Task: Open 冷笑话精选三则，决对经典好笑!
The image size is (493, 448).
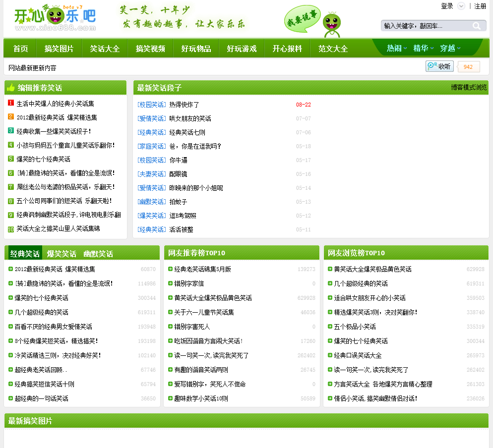Action: (x=58, y=355)
